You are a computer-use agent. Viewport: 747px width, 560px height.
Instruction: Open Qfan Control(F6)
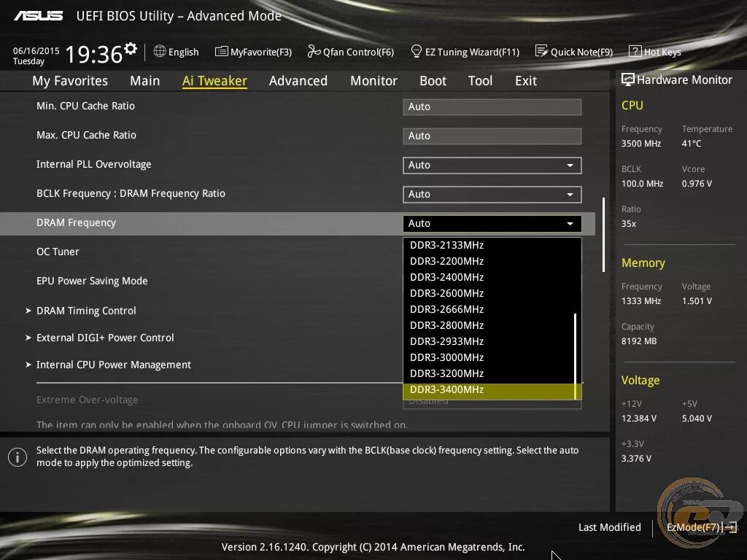351,52
